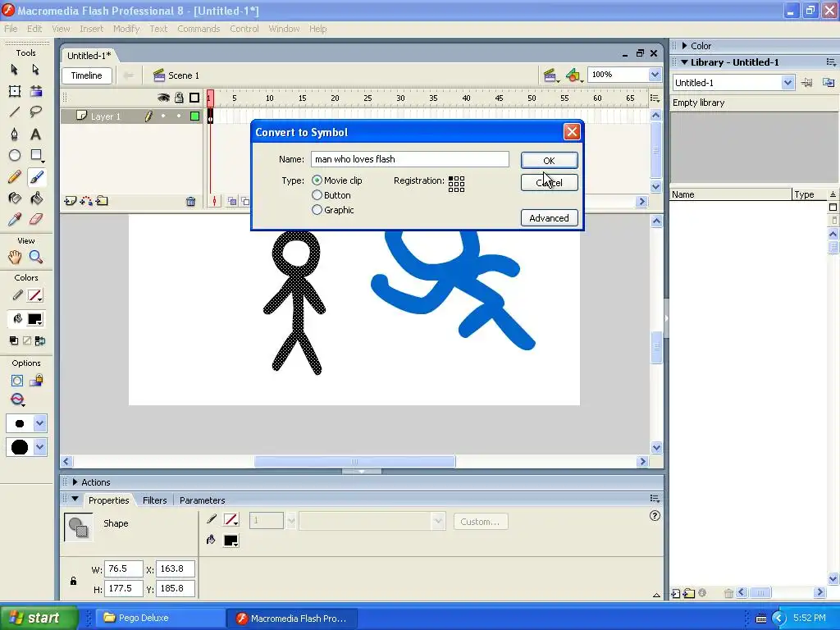Click OK in Convert to Symbol

(x=549, y=160)
